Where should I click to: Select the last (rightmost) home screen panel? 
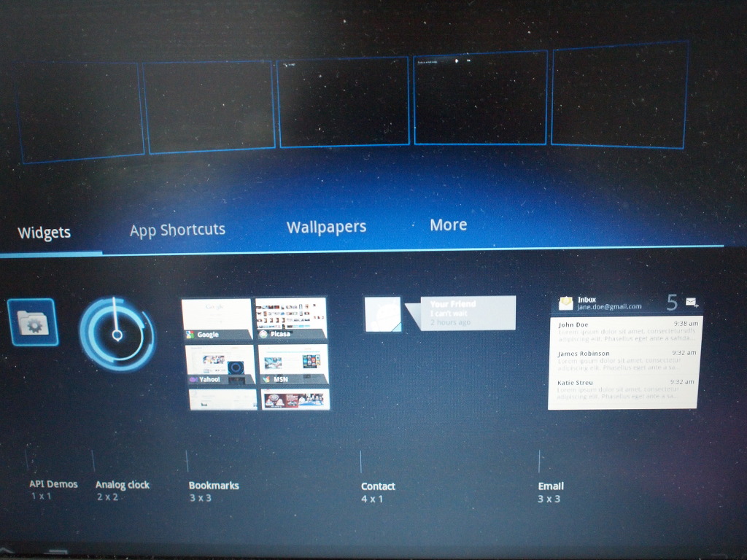coord(620,94)
